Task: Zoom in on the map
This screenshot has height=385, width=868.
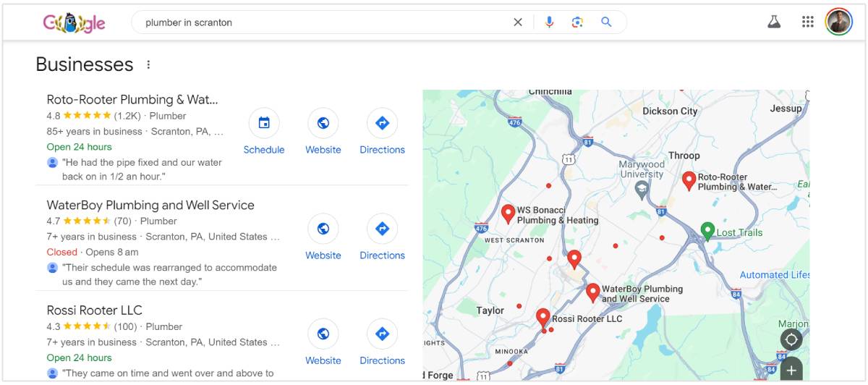Action: point(791,370)
